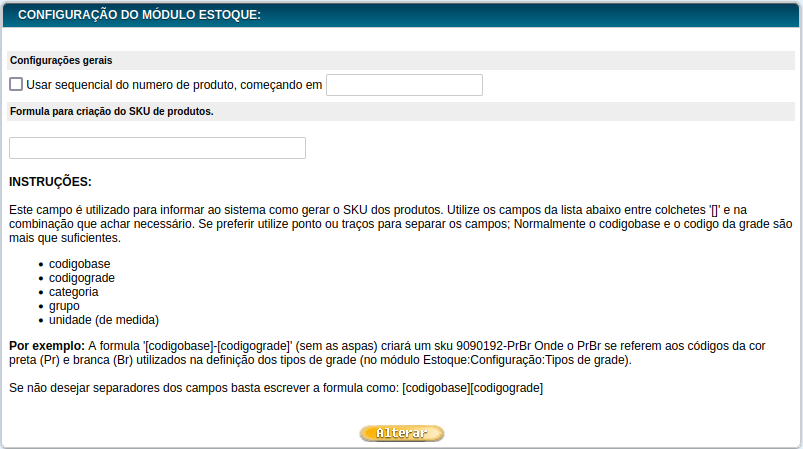Click the '[codigobase][codigograde]' formula at the end
Viewport: 803px width, 449px height.
[472, 387]
